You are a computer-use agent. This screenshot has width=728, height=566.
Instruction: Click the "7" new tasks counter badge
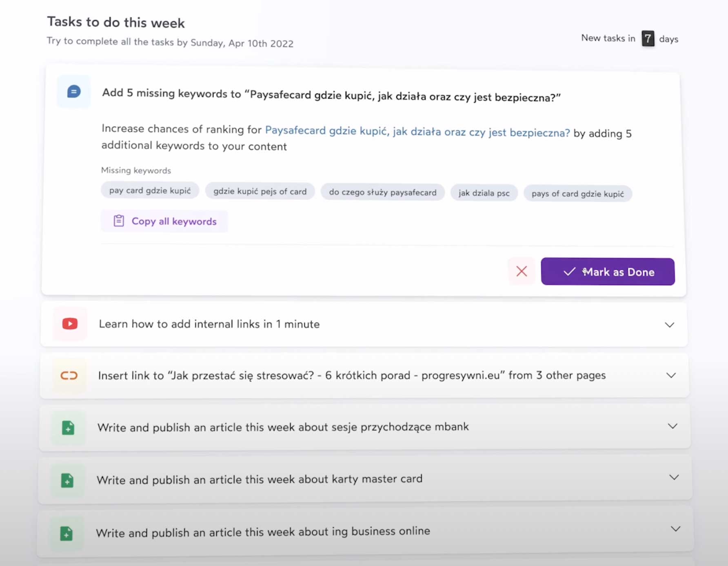tap(648, 38)
